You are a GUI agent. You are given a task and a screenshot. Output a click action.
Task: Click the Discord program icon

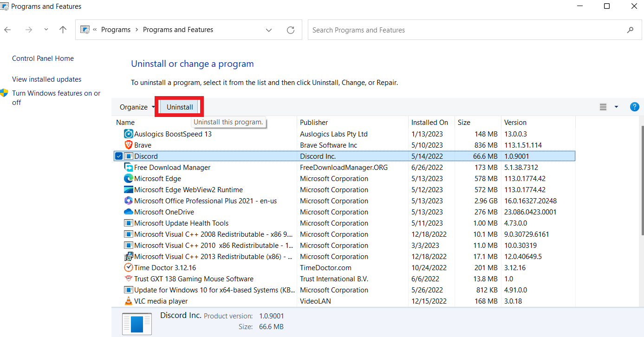click(129, 156)
